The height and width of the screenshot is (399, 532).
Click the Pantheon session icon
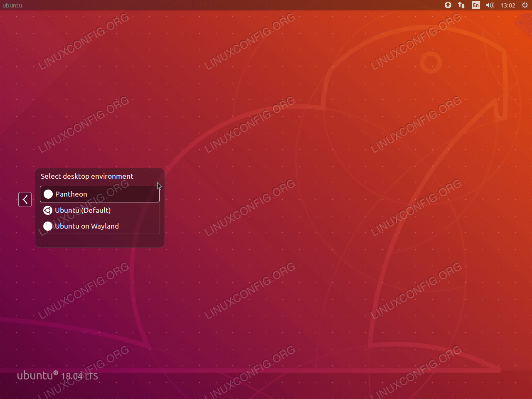(48, 194)
